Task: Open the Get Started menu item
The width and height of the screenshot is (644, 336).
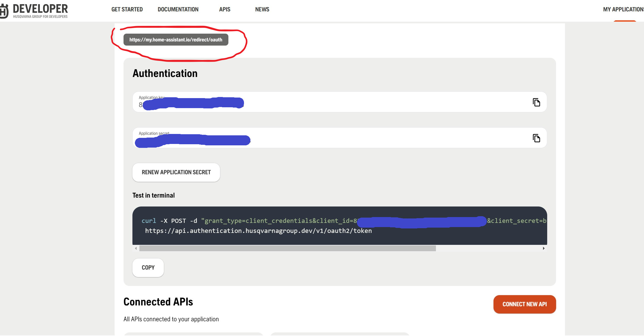Action: [127, 9]
